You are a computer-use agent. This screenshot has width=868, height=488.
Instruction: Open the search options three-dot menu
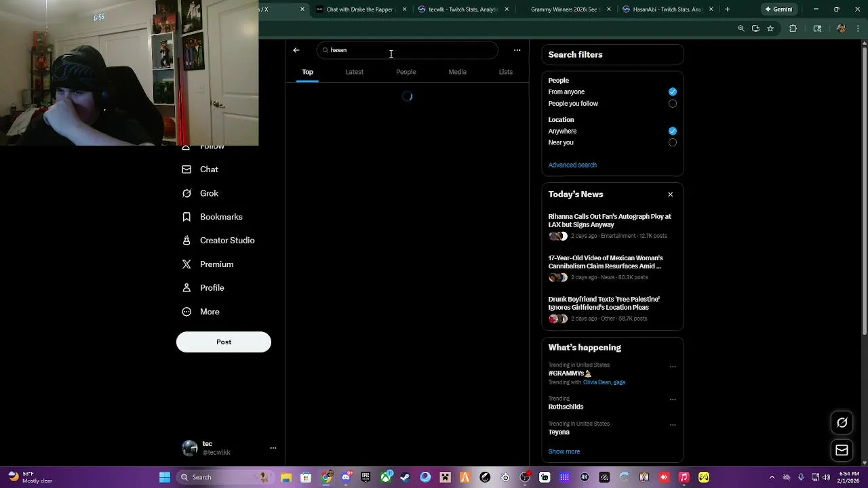click(x=517, y=50)
